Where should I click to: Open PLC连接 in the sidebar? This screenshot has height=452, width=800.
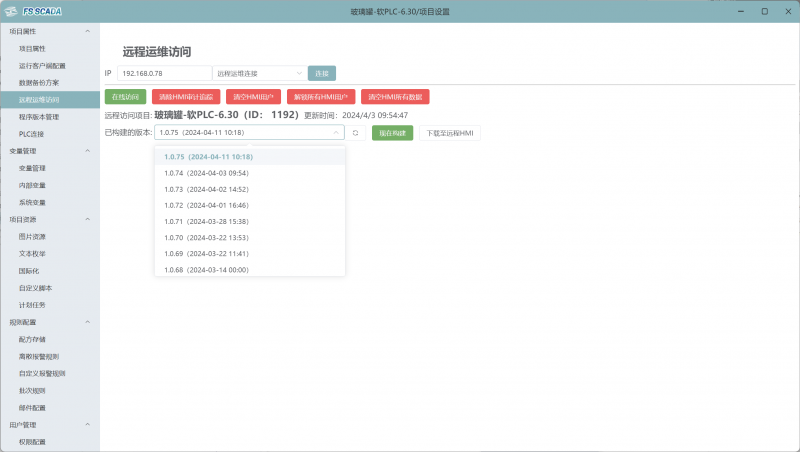pyautogui.click(x=31, y=134)
